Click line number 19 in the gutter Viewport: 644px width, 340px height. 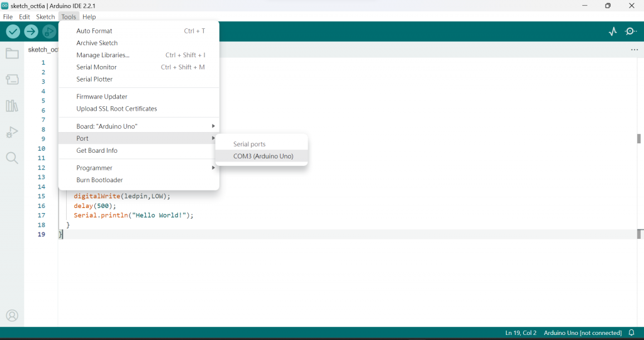click(42, 234)
